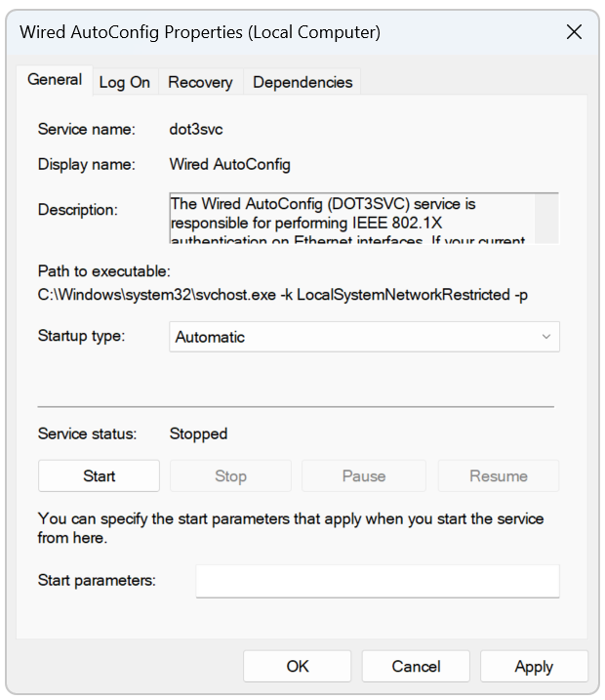Image resolution: width=605 pixels, height=700 pixels.
Task: Click the dialog title bar text
Action: 200,32
